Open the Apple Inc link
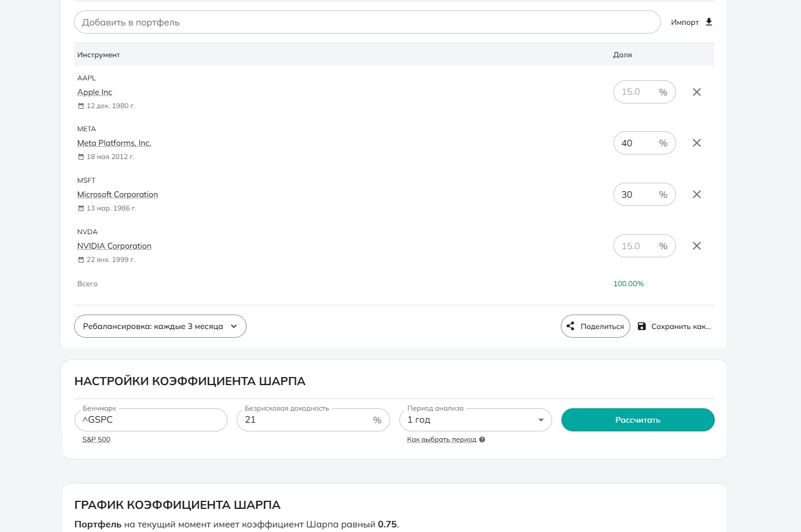The image size is (801, 532). coord(94,92)
